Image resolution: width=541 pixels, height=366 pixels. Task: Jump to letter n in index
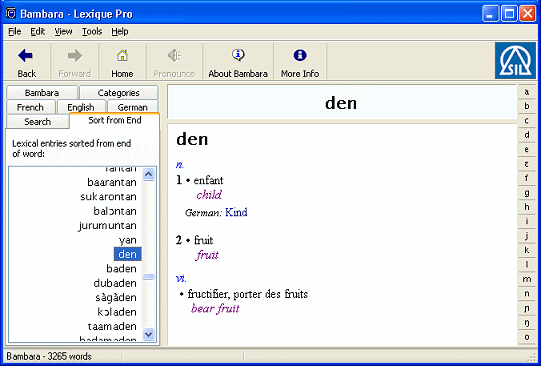click(x=527, y=294)
